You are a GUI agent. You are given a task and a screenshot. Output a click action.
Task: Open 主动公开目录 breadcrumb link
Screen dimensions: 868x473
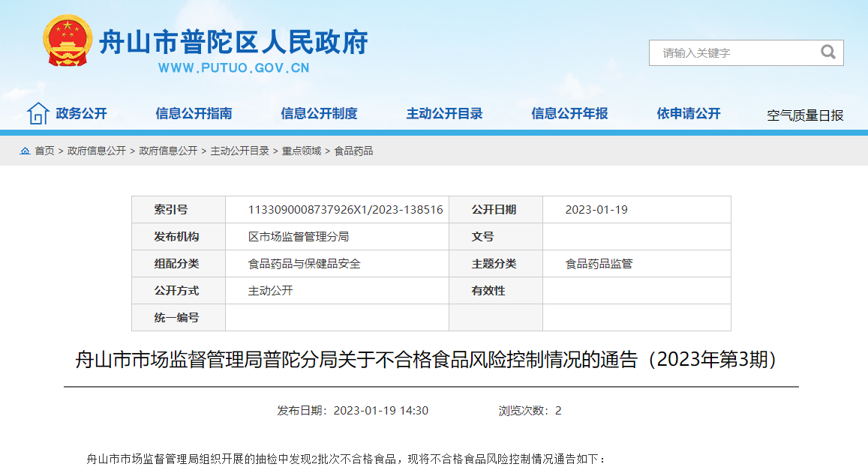(x=240, y=151)
